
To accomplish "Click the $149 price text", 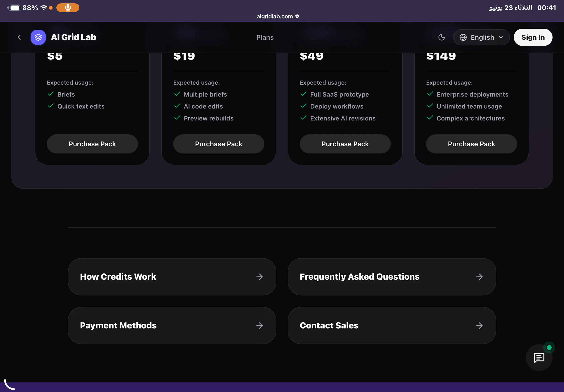I will click(441, 56).
